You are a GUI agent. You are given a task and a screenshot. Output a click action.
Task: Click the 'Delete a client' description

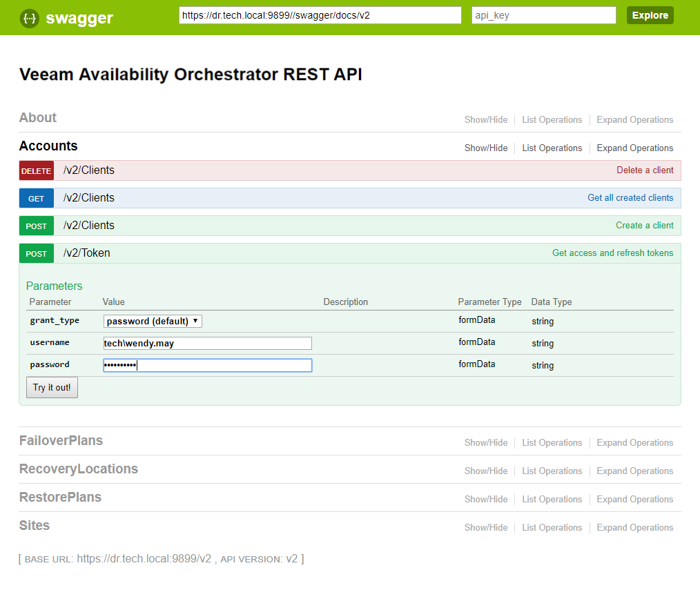[645, 170]
